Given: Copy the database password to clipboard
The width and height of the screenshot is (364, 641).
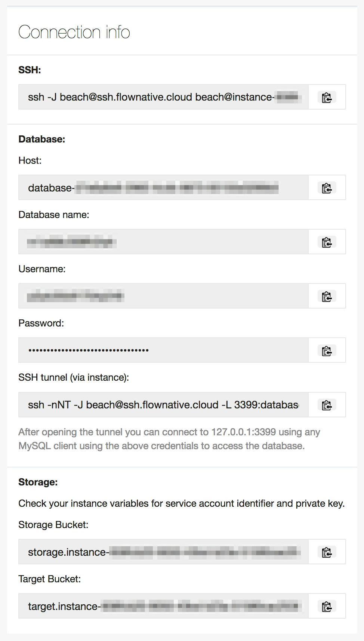Looking at the screenshot, I should pos(327,350).
